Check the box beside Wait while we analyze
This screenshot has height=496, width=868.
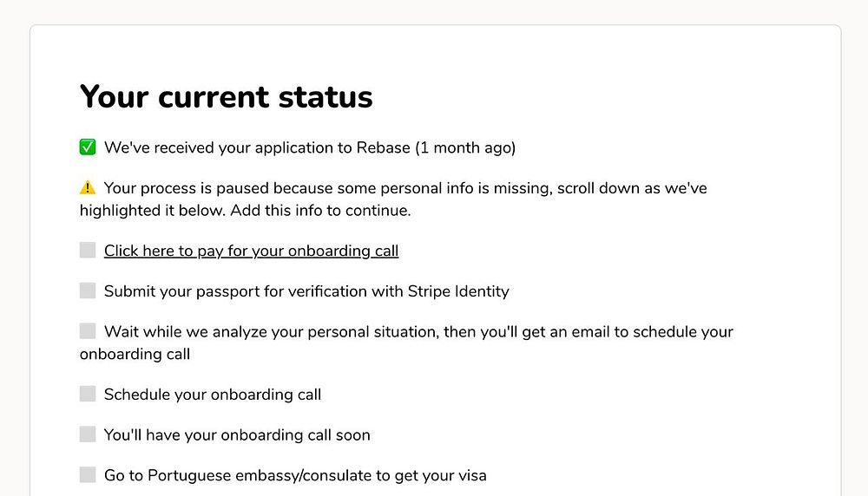point(88,331)
